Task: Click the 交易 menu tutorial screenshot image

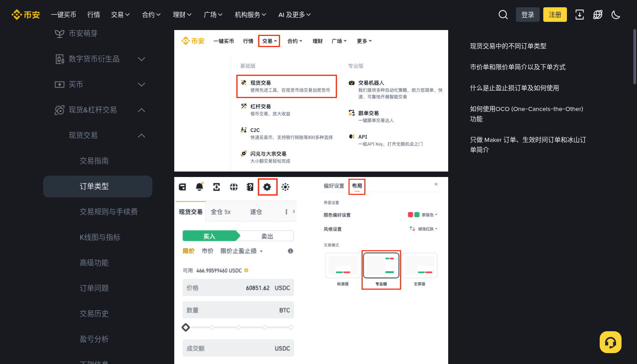Action: tap(311, 101)
